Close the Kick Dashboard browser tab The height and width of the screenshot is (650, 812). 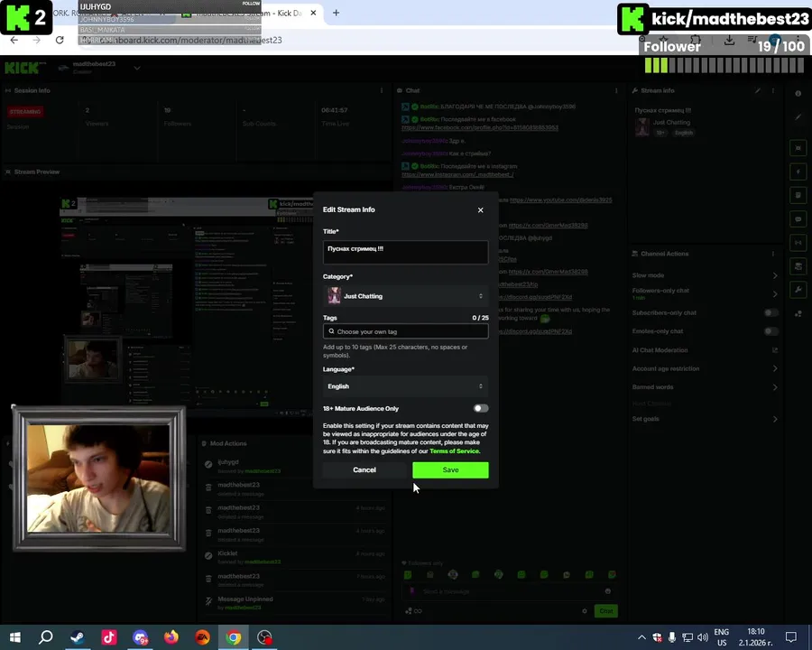pyautogui.click(x=313, y=13)
